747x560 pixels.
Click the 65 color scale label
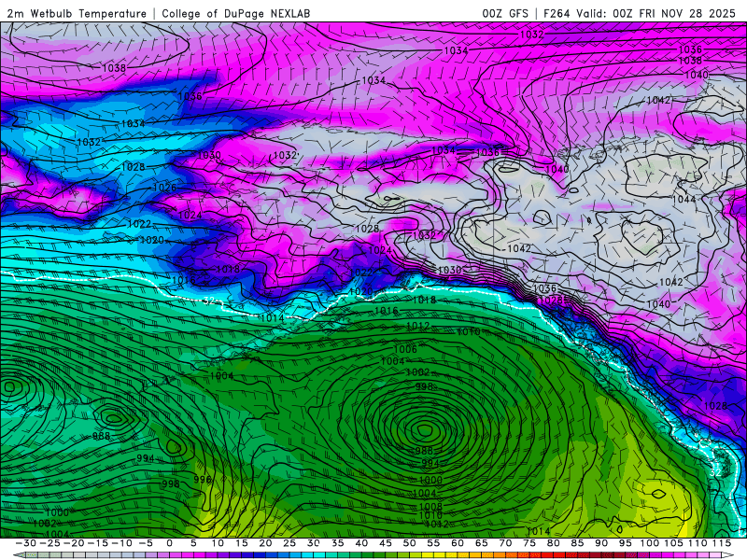(x=481, y=543)
